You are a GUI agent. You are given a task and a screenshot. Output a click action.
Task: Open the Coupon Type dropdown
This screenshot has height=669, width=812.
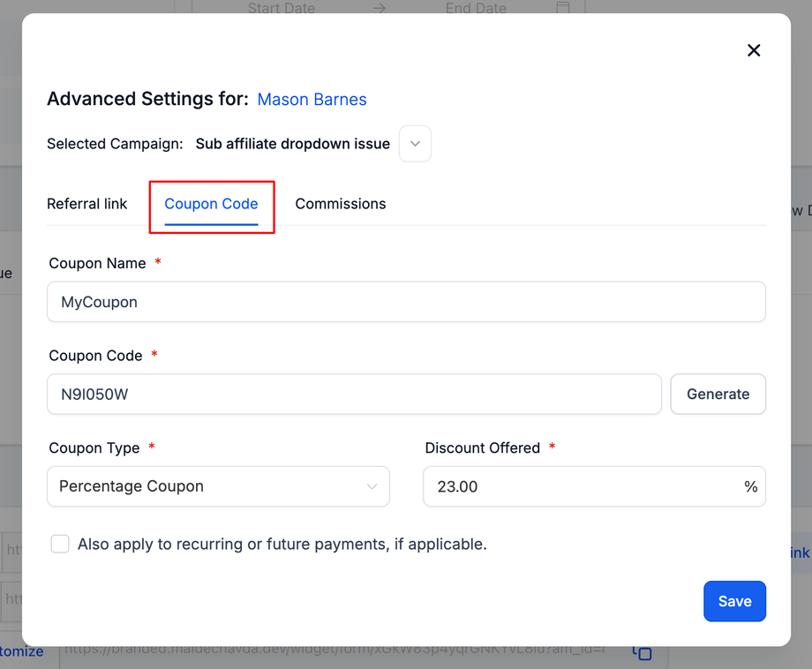[218, 486]
